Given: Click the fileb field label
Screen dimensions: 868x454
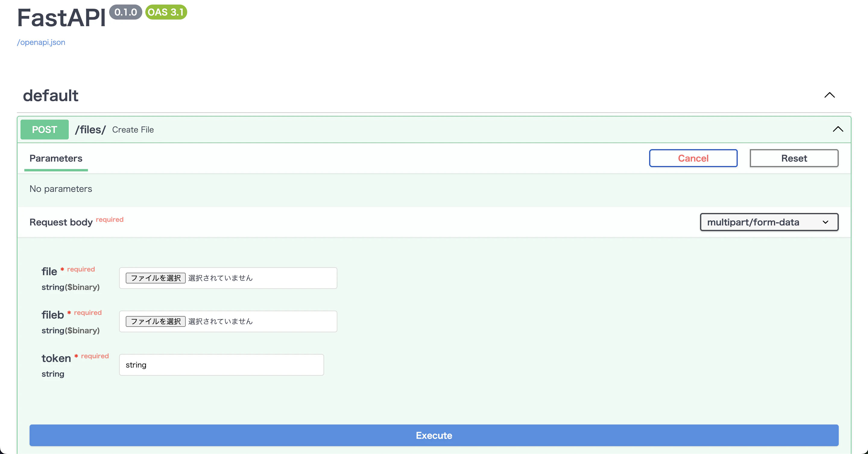Looking at the screenshot, I should click(x=52, y=315).
